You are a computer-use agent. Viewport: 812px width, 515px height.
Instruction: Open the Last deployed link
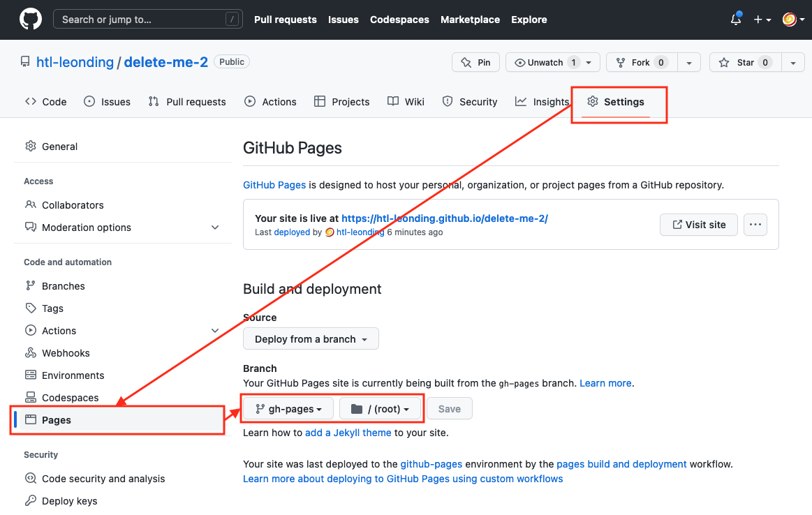tap(292, 232)
